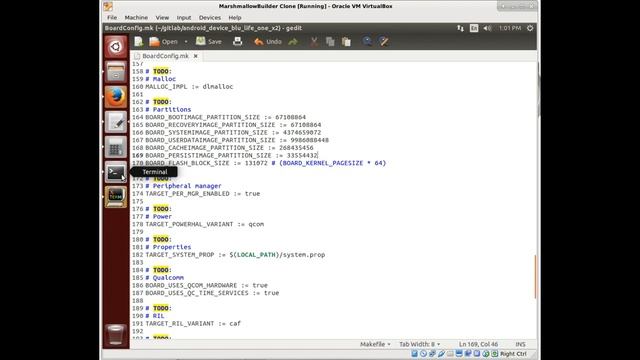This screenshot has height=360, width=640.
Task: Place cursor on MALLOC_IMPL line 160
Action: point(189,87)
